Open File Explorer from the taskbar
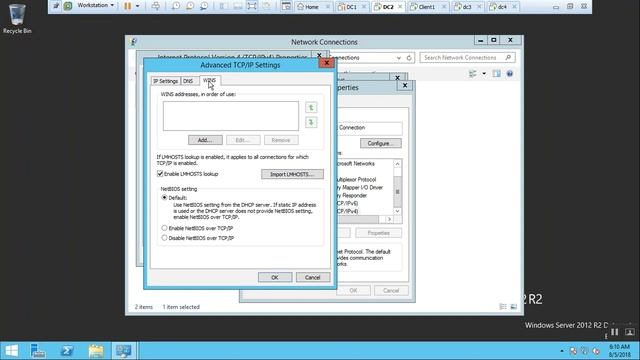The image size is (640, 360). [96, 351]
